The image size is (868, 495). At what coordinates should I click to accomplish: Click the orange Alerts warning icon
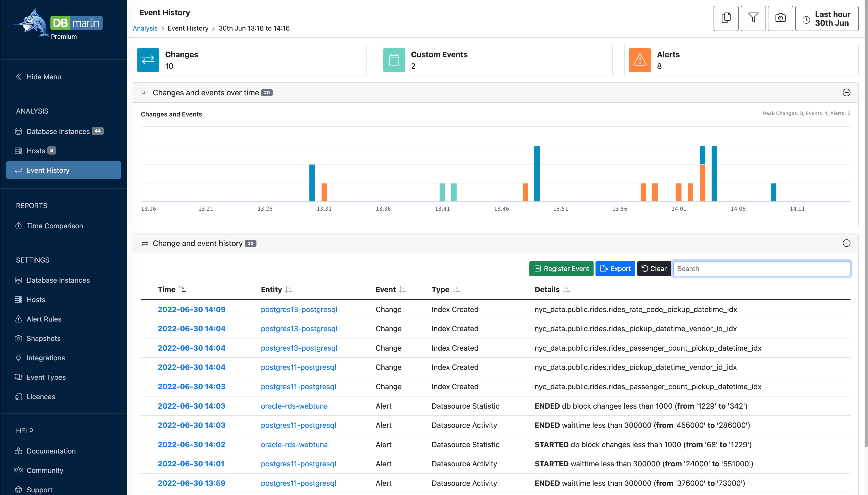639,60
